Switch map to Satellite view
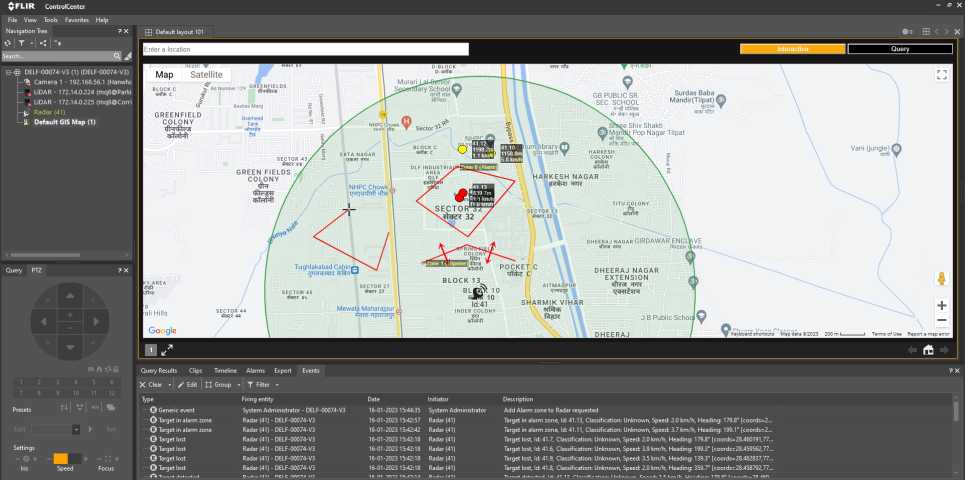 pyautogui.click(x=207, y=75)
